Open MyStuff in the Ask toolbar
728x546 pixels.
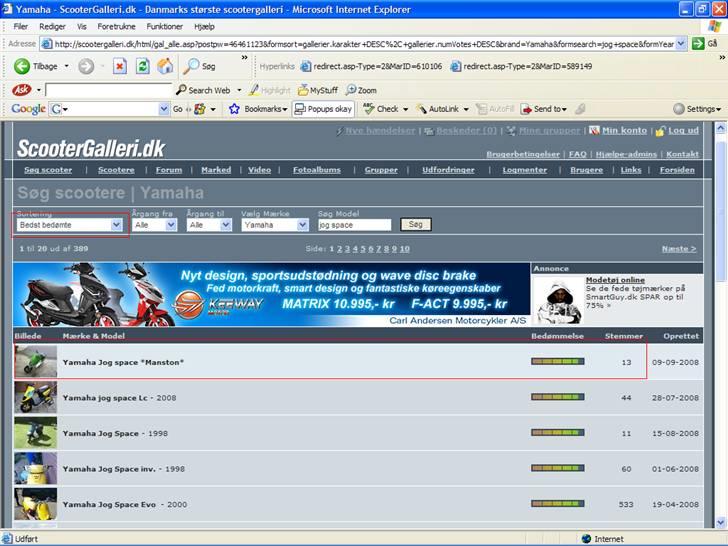click(x=317, y=90)
